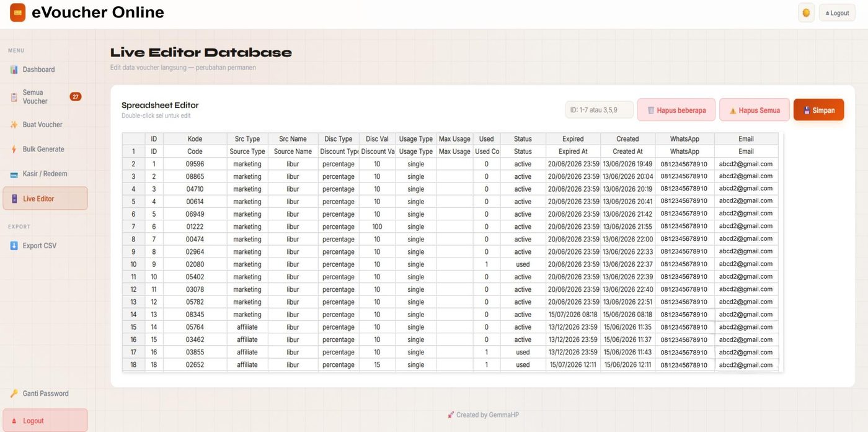868x432 pixels.
Task: Select the Src Type column header
Action: point(247,139)
